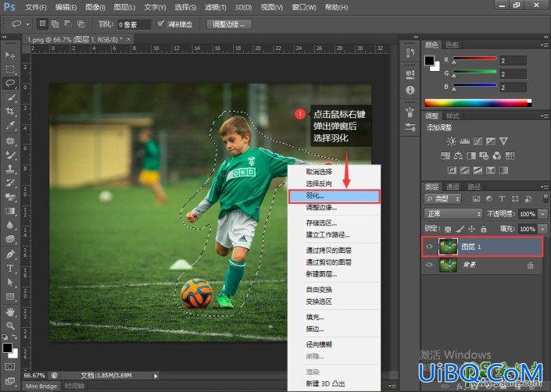Select the Brush tool
551x392 pixels.
10,155
